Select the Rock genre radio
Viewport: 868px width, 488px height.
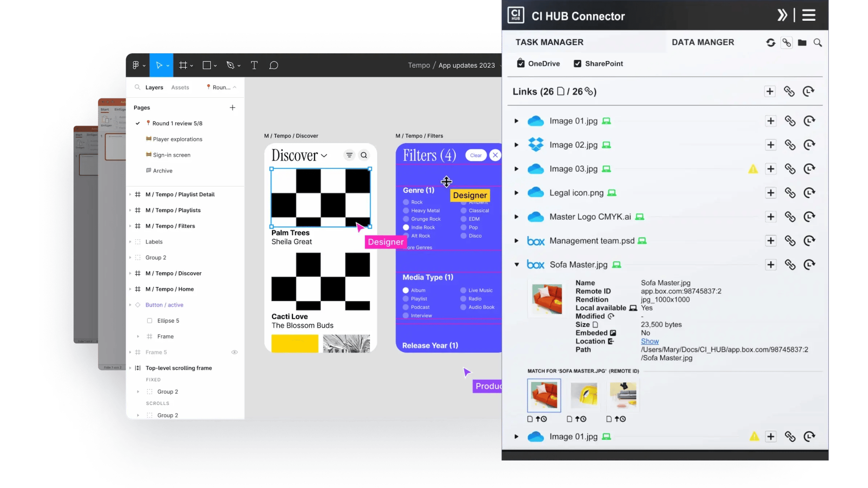[406, 202]
